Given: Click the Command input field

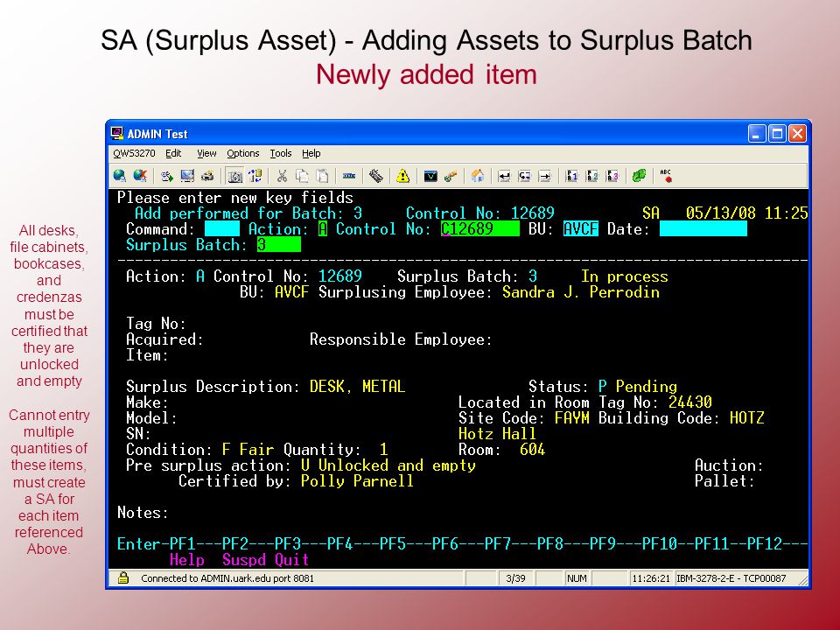Looking at the screenshot, I should pyautogui.click(x=221, y=228).
